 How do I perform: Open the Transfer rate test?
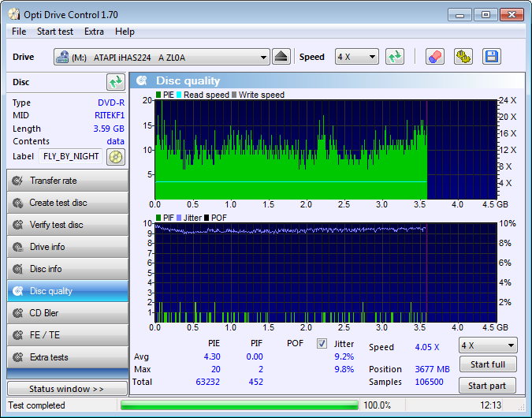click(x=68, y=181)
